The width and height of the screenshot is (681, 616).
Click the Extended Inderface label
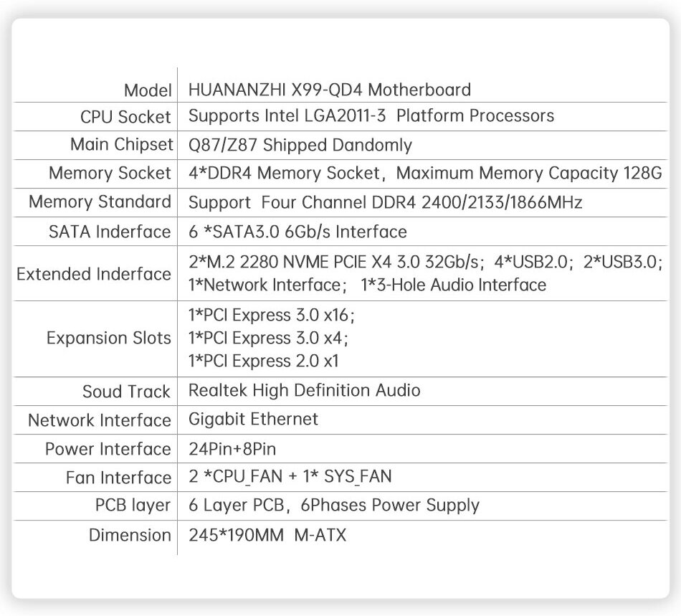[x=94, y=274]
